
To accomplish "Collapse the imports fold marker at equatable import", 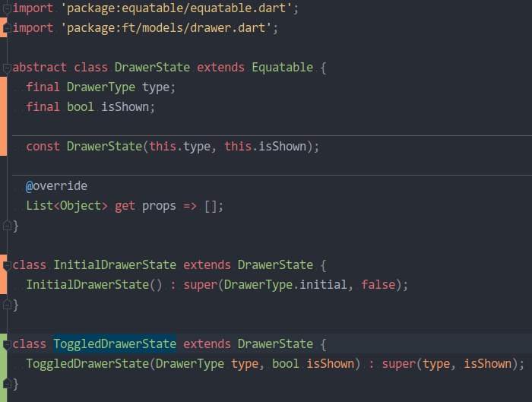I will point(7,8).
